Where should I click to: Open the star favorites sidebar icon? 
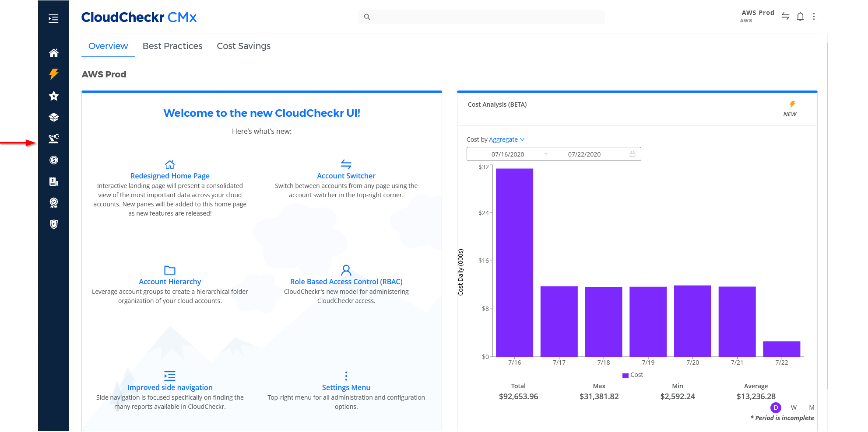[x=54, y=96]
